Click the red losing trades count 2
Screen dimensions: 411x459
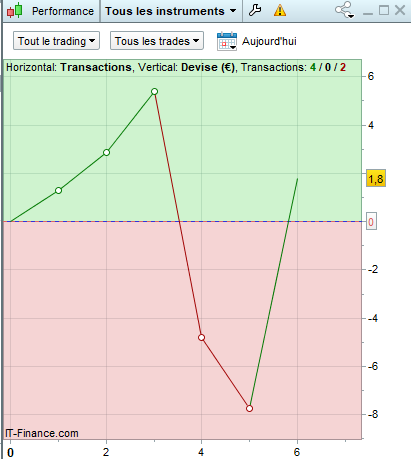point(343,67)
